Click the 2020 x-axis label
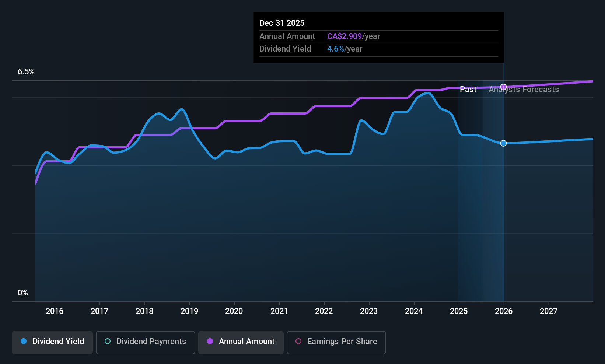The height and width of the screenshot is (364, 605). point(234,311)
